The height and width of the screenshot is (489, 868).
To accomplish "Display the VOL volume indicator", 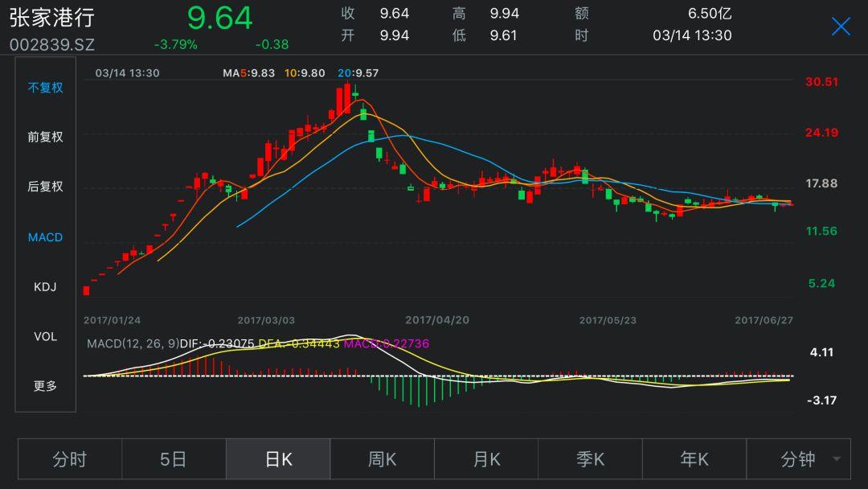I will (x=45, y=336).
